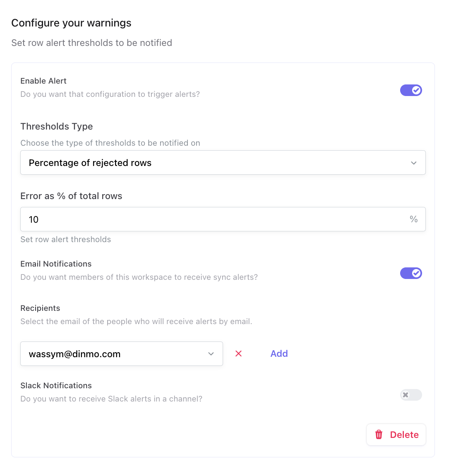This screenshot has width=456, height=476.
Task: Click the chevron arrow in recipient email selector
Action: pos(211,354)
